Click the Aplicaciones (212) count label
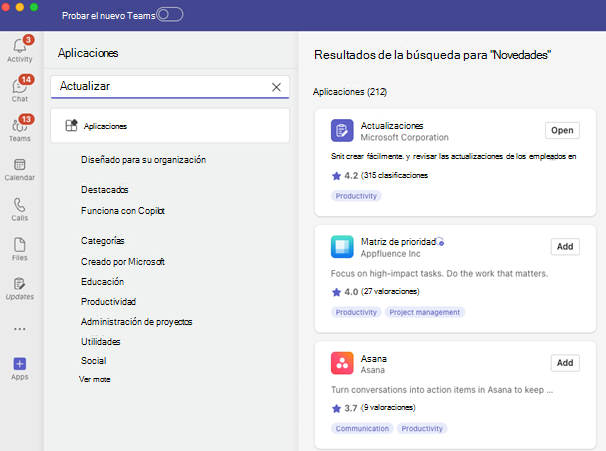This screenshot has height=451, width=606. (350, 92)
